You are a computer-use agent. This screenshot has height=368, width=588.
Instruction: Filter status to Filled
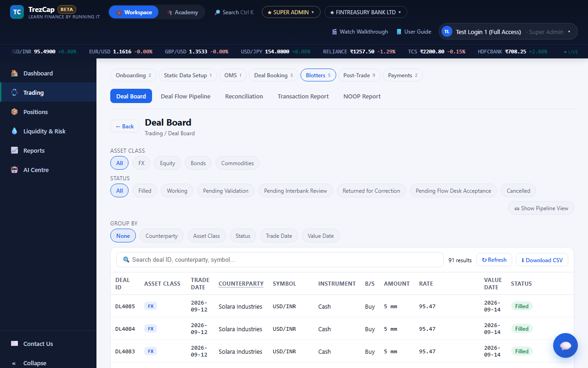[145, 191]
